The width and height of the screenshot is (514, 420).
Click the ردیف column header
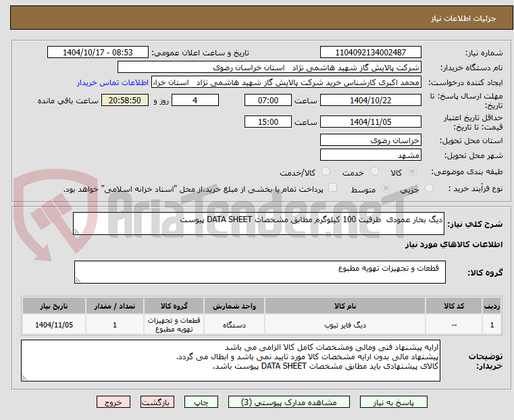click(x=492, y=306)
